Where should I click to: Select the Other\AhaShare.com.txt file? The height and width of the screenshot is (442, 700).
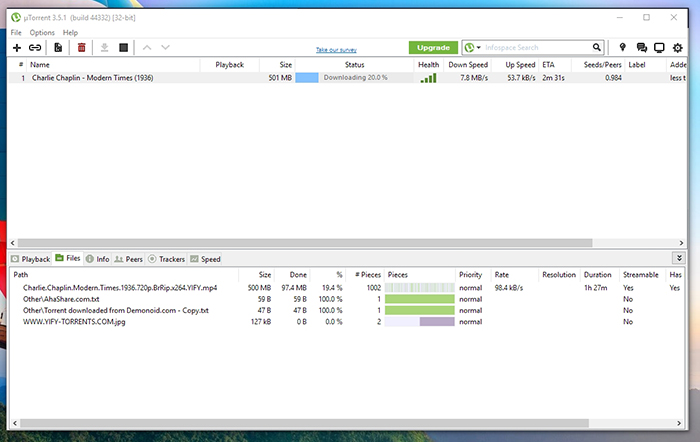pos(347,299)
